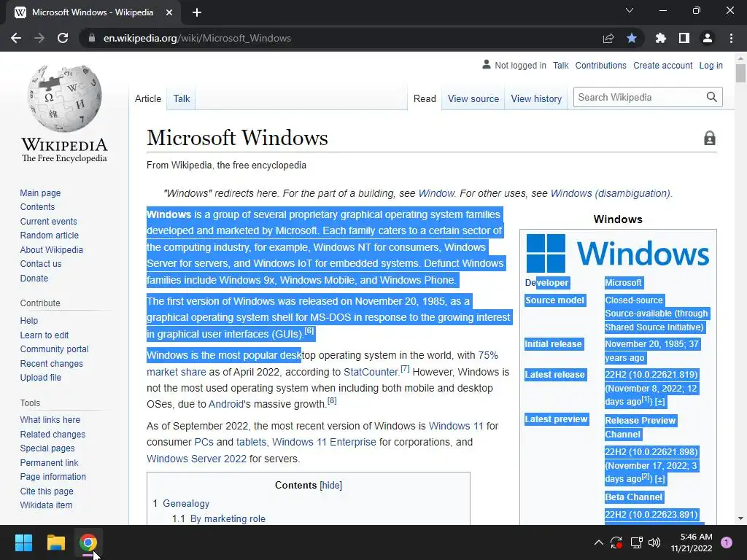Jump to By marketing role section
The height and width of the screenshot is (560, 747).
click(x=228, y=518)
